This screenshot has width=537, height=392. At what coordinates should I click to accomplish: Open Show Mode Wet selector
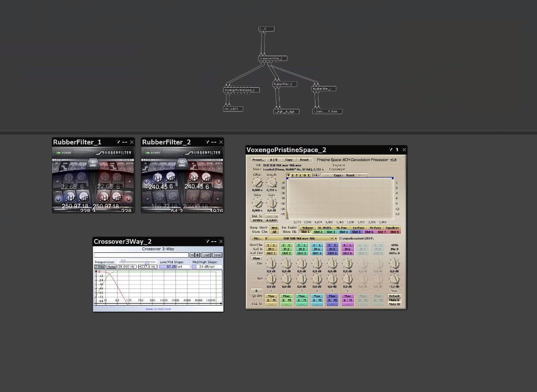274,228
